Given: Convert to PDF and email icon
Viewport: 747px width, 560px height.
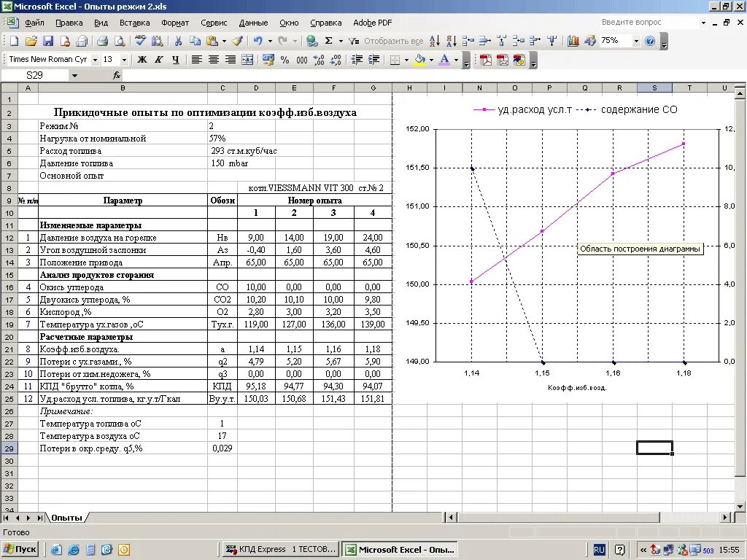Looking at the screenshot, I should click(503, 60).
